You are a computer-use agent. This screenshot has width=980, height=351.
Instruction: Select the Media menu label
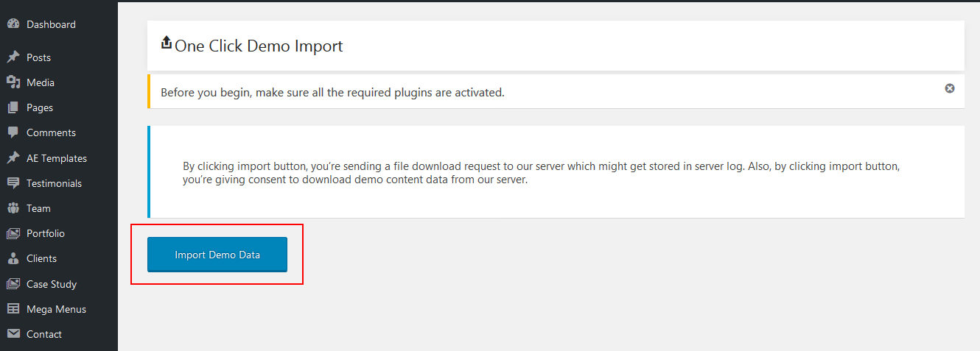(x=41, y=82)
